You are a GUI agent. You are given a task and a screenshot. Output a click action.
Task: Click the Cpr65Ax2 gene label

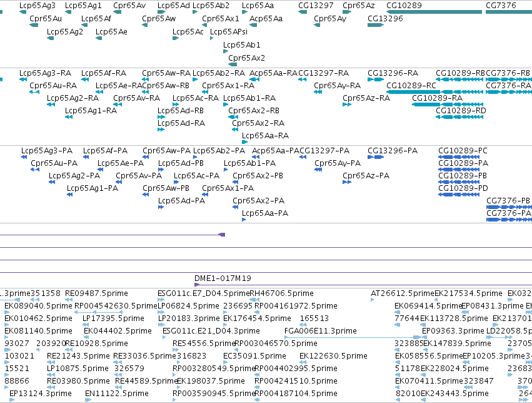click(247, 58)
